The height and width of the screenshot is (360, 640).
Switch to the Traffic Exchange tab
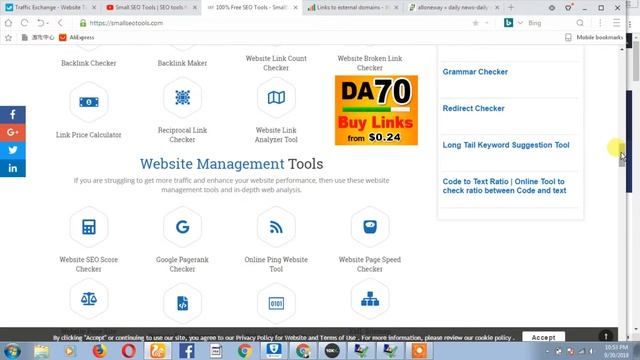pyautogui.click(x=50, y=7)
